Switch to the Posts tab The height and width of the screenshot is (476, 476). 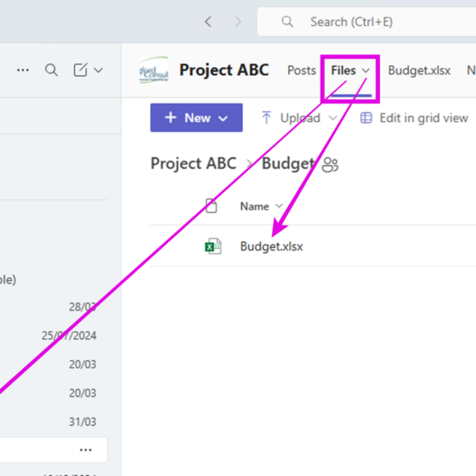(x=301, y=70)
